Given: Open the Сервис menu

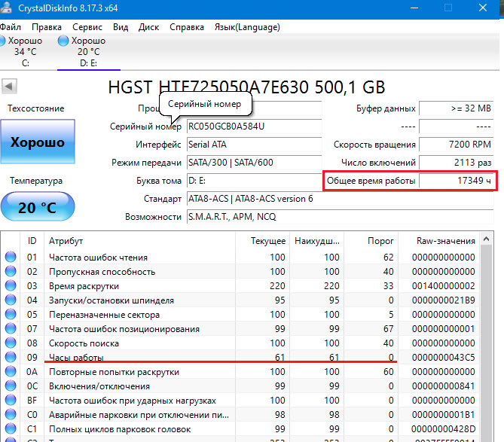Looking at the screenshot, I should click(x=87, y=27).
